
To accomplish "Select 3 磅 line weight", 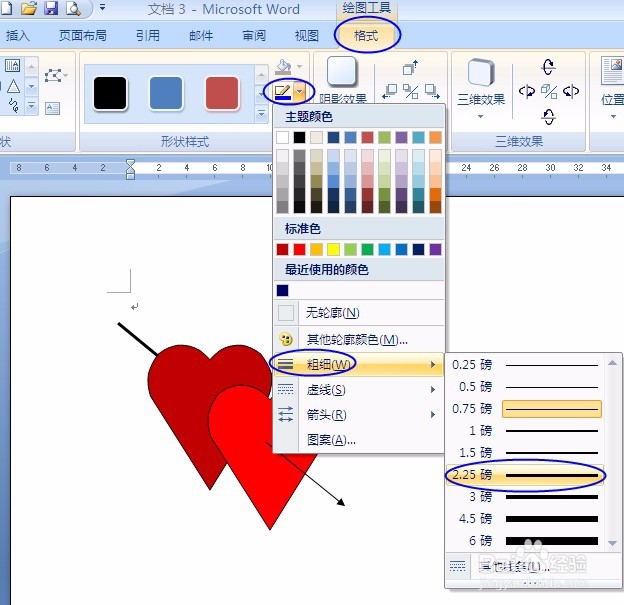I will click(525, 497).
